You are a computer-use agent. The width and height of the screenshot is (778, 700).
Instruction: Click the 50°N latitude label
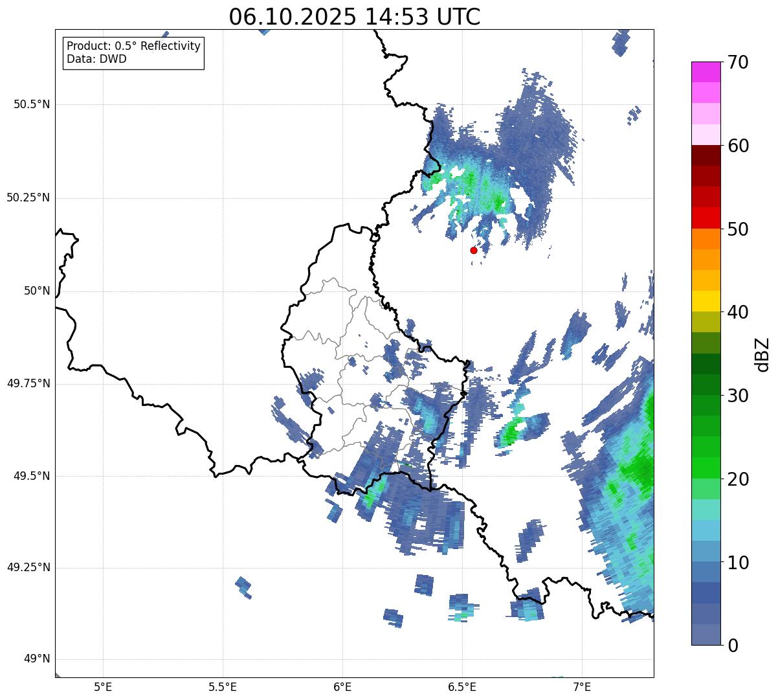(x=37, y=291)
